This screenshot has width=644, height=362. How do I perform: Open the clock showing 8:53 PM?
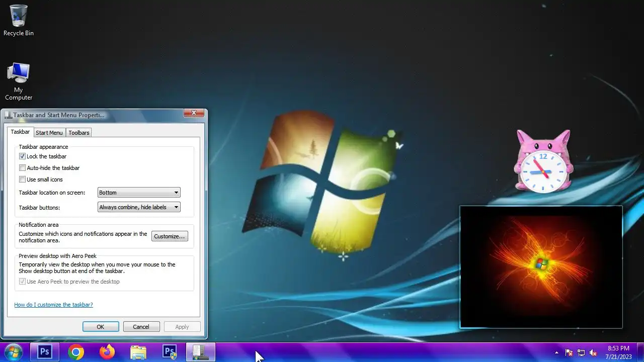click(618, 352)
